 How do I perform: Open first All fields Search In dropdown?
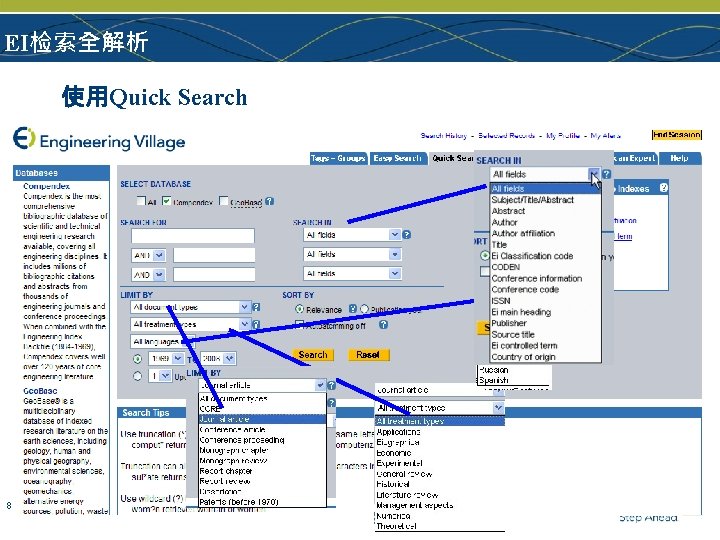click(352, 235)
